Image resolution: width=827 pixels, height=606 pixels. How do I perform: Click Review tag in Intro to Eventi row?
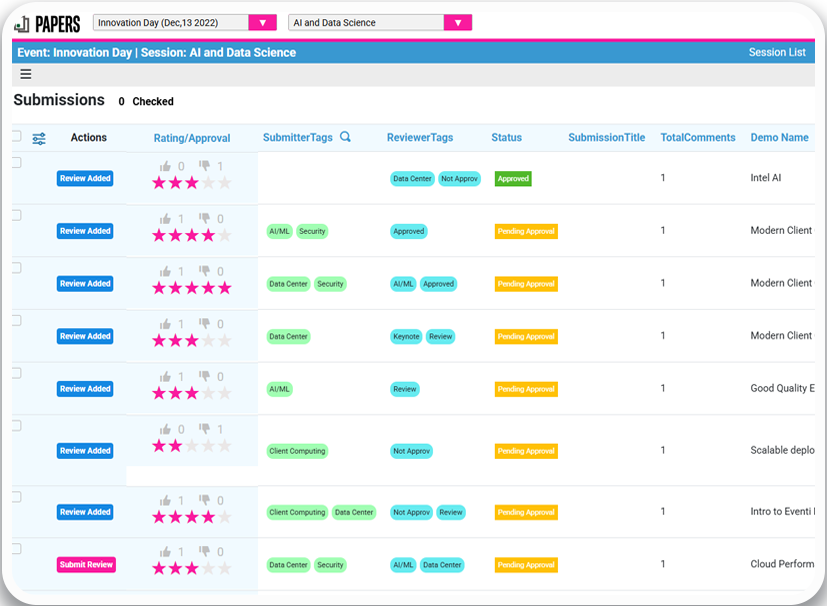(x=451, y=512)
